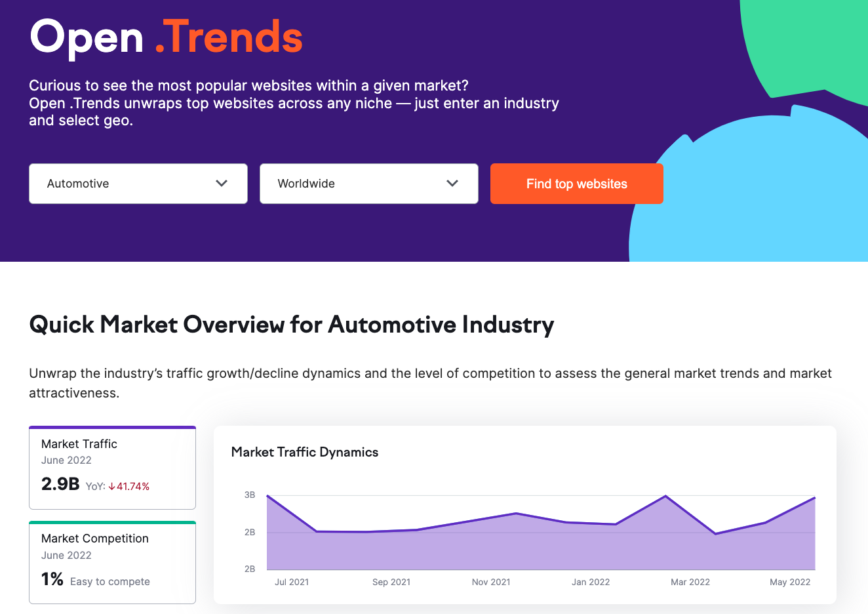Click the 2.9B market traffic value
The image size is (868, 614).
click(x=60, y=484)
